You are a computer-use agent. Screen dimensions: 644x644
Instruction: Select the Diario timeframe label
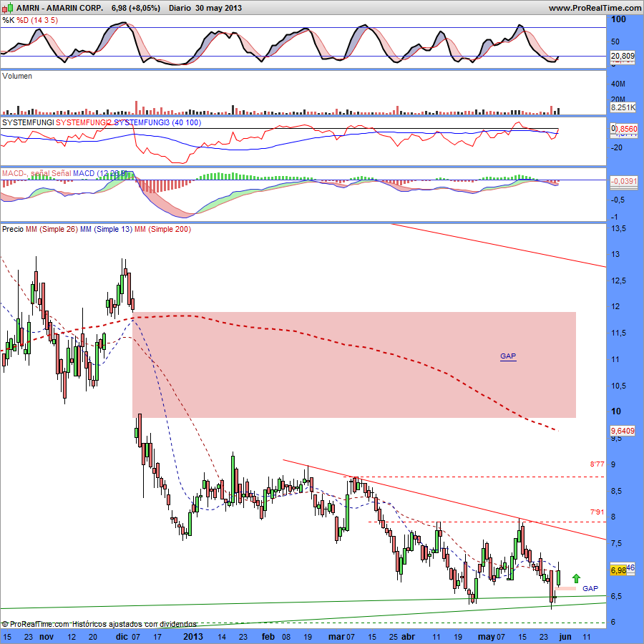pyautogui.click(x=180, y=8)
